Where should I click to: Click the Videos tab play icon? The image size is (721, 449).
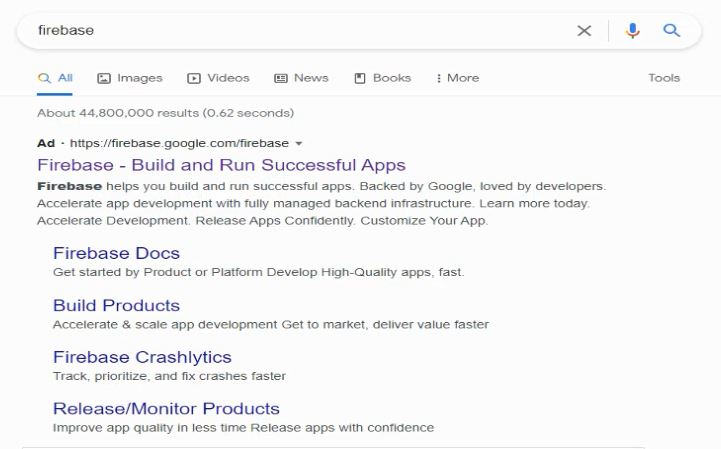click(194, 78)
